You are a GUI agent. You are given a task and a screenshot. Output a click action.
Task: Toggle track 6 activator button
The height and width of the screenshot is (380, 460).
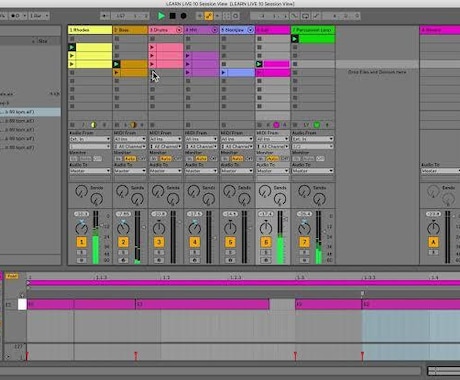pyautogui.click(x=266, y=242)
